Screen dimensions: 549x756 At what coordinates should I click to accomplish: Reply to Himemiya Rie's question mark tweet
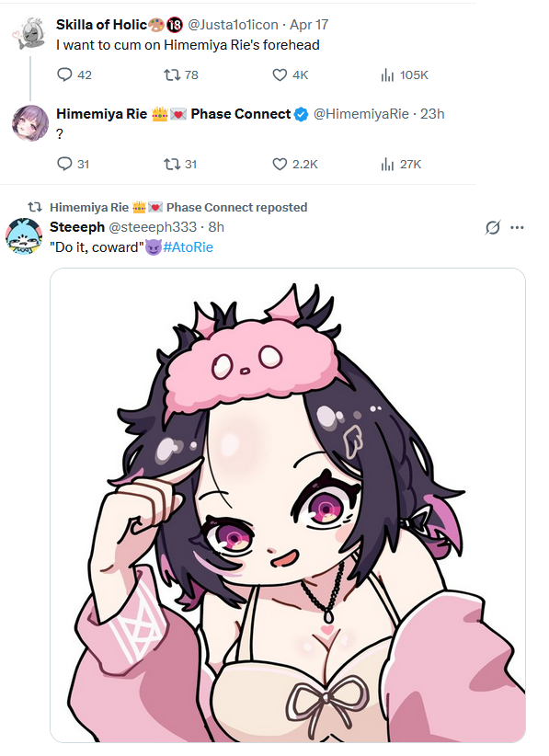(74, 164)
